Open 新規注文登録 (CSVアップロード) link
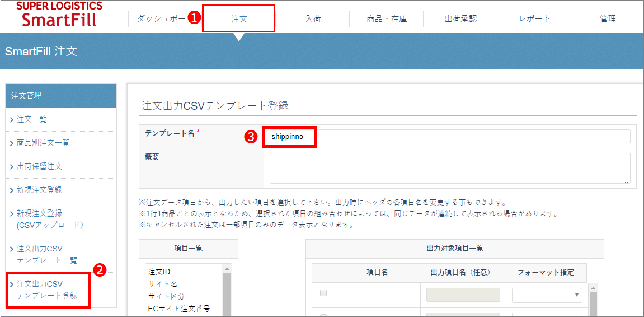The height and width of the screenshot is (317, 644). tap(50, 219)
